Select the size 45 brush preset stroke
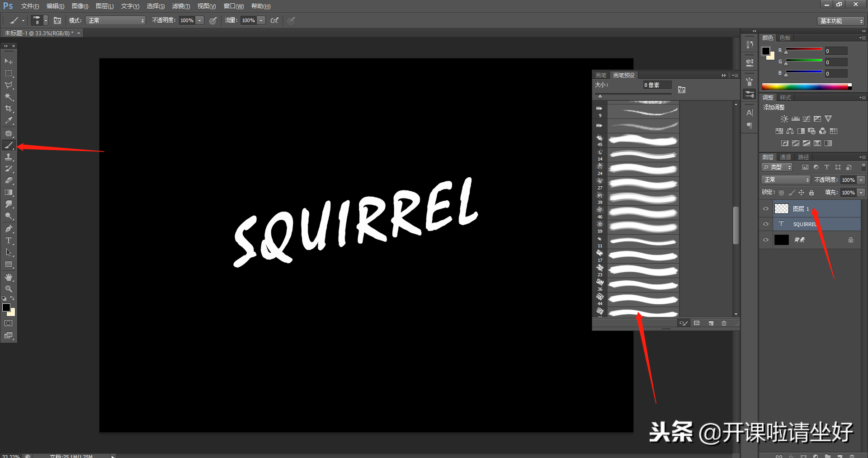Image resolution: width=868 pixels, height=458 pixels. click(643, 140)
